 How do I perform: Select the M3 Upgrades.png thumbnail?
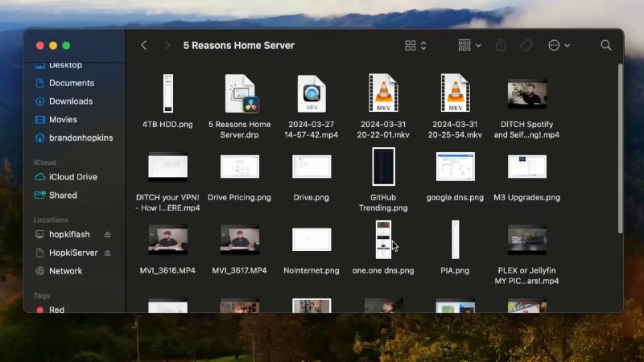527,167
